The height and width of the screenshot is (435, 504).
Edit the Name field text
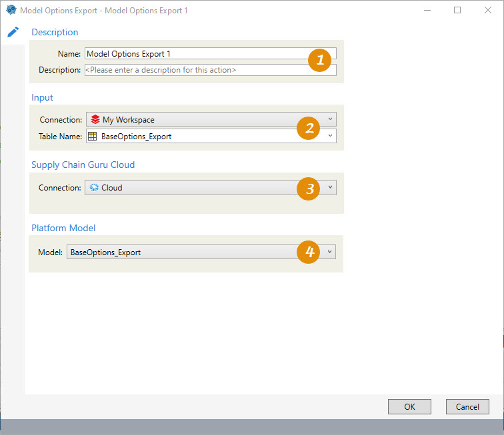211,54
